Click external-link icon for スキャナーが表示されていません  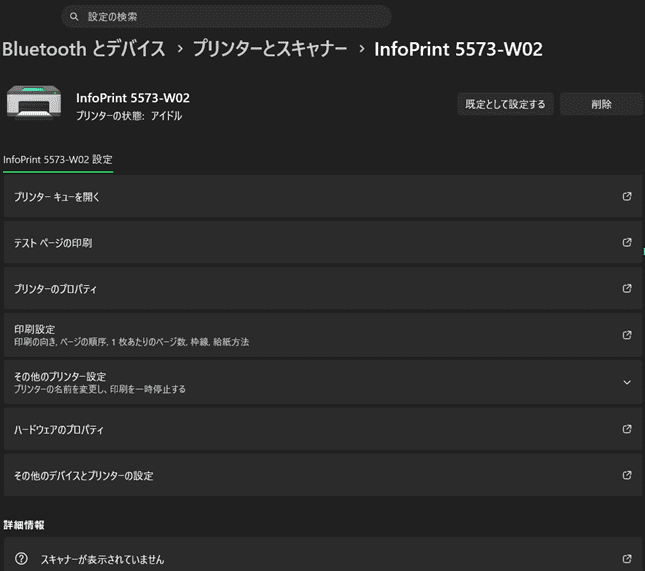pyautogui.click(x=627, y=559)
